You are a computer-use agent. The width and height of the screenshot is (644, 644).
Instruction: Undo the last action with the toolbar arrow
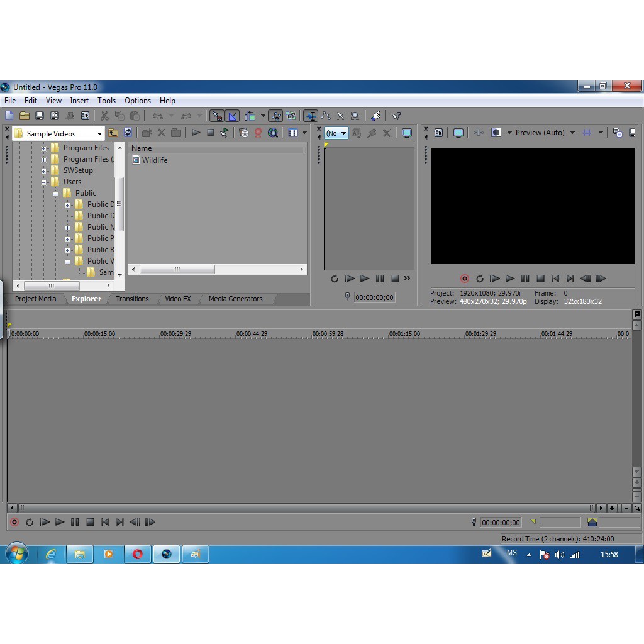tap(158, 116)
